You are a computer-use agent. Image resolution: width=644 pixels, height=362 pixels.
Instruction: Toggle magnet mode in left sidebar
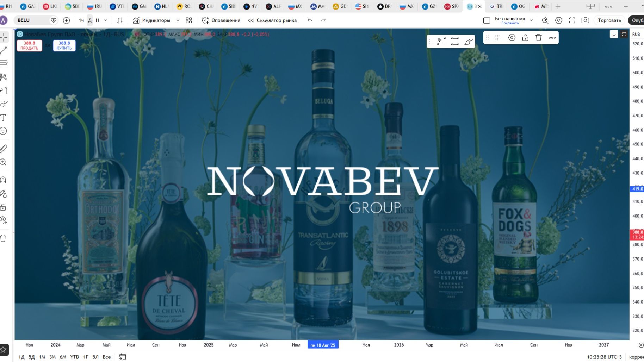tap(3, 180)
